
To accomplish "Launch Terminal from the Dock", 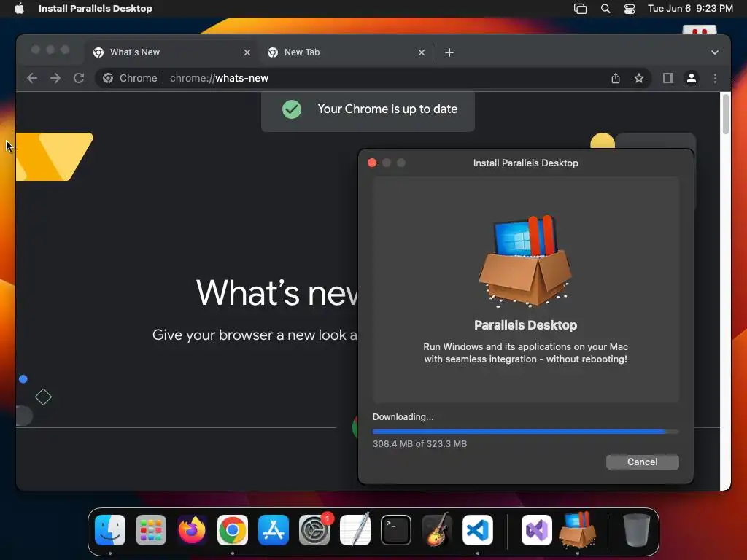I will click(396, 530).
